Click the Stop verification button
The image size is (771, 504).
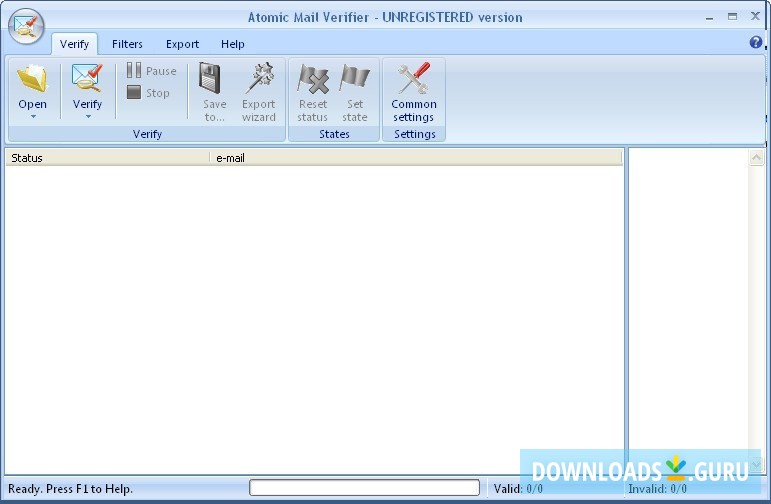click(148, 92)
